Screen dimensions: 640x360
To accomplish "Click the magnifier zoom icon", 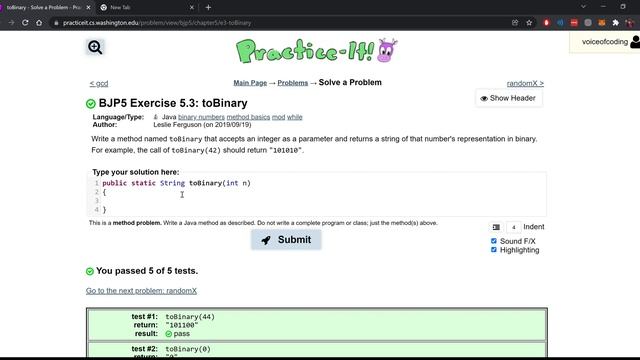I will tap(95, 47).
